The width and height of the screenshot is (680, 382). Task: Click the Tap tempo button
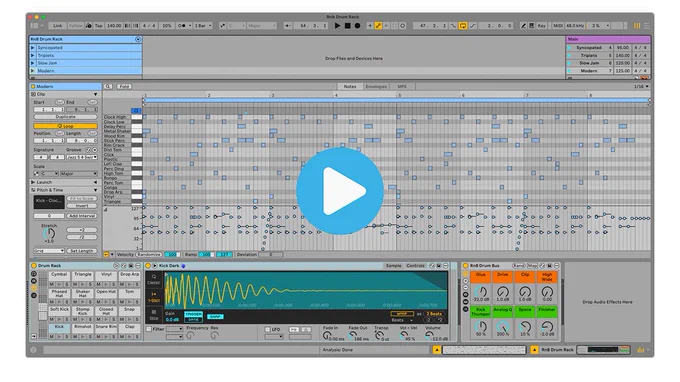[99, 26]
